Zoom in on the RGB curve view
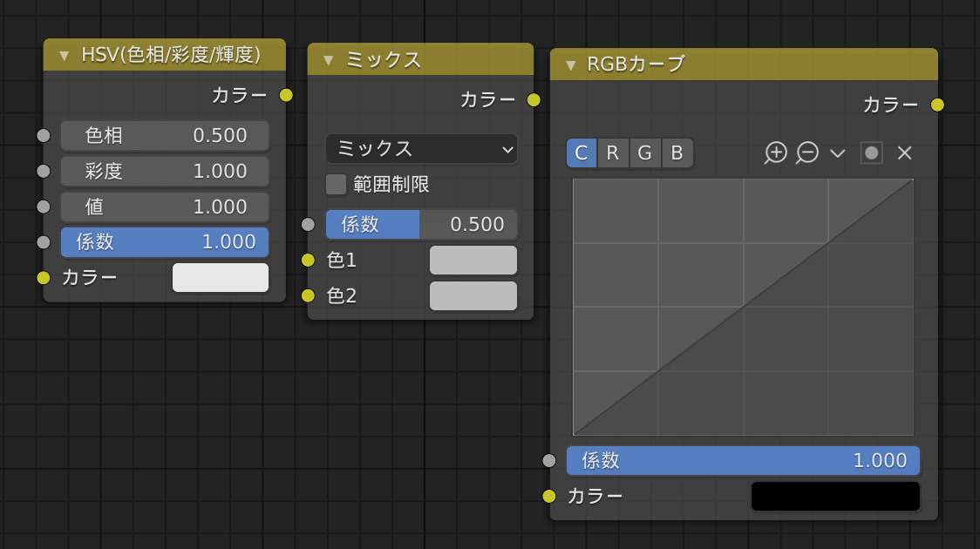Viewport: 980px width, 549px height. click(x=776, y=152)
